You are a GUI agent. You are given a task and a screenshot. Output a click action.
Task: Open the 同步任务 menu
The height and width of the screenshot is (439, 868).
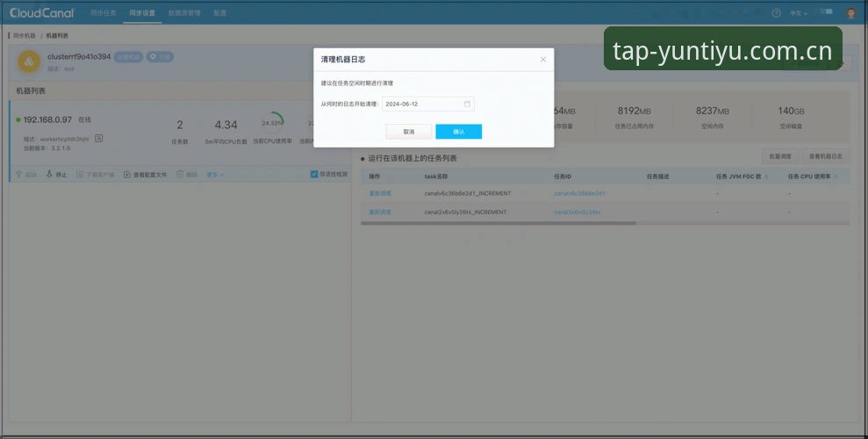pos(104,13)
